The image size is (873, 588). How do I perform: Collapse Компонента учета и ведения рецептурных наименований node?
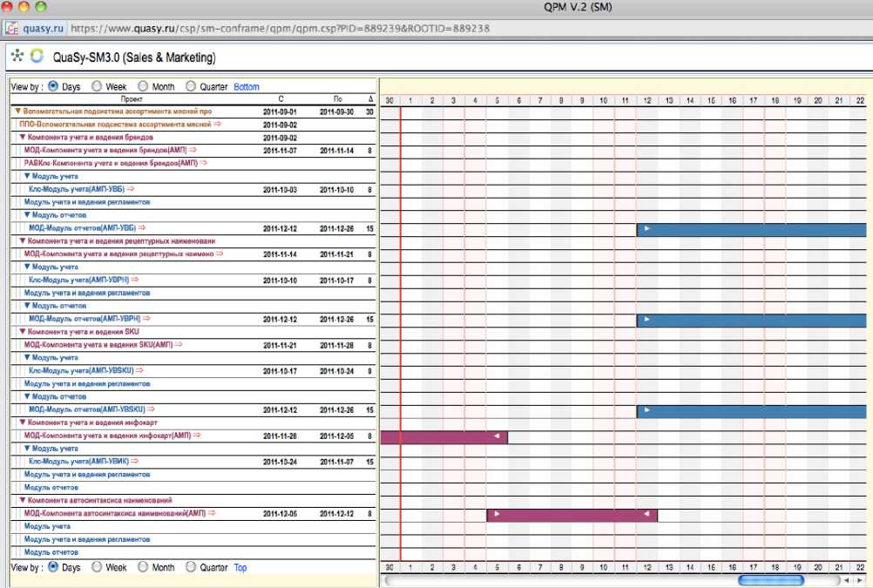23,241
